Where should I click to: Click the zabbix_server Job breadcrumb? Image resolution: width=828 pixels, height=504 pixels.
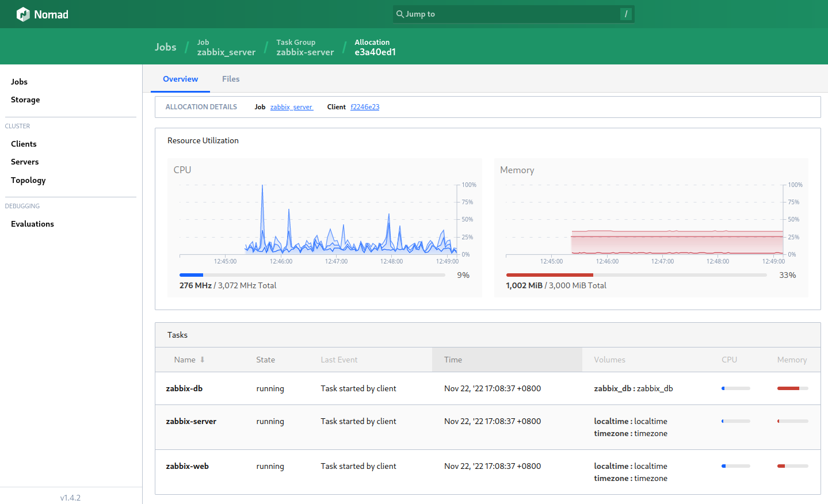(226, 47)
